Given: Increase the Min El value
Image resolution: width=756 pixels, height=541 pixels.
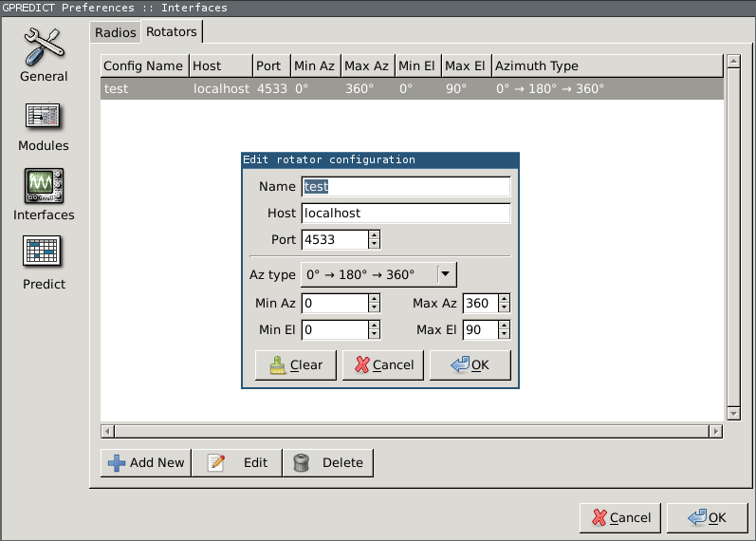Looking at the screenshot, I should point(375,325).
